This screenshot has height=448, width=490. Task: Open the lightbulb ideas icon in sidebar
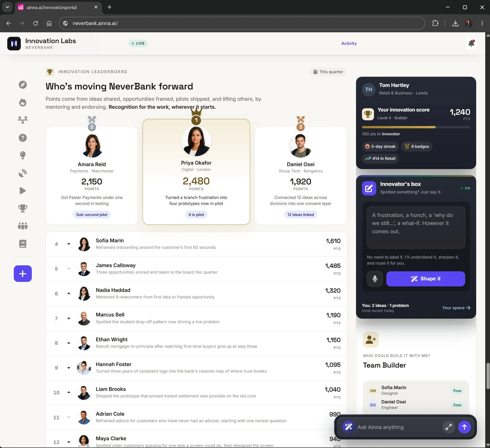click(23, 155)
